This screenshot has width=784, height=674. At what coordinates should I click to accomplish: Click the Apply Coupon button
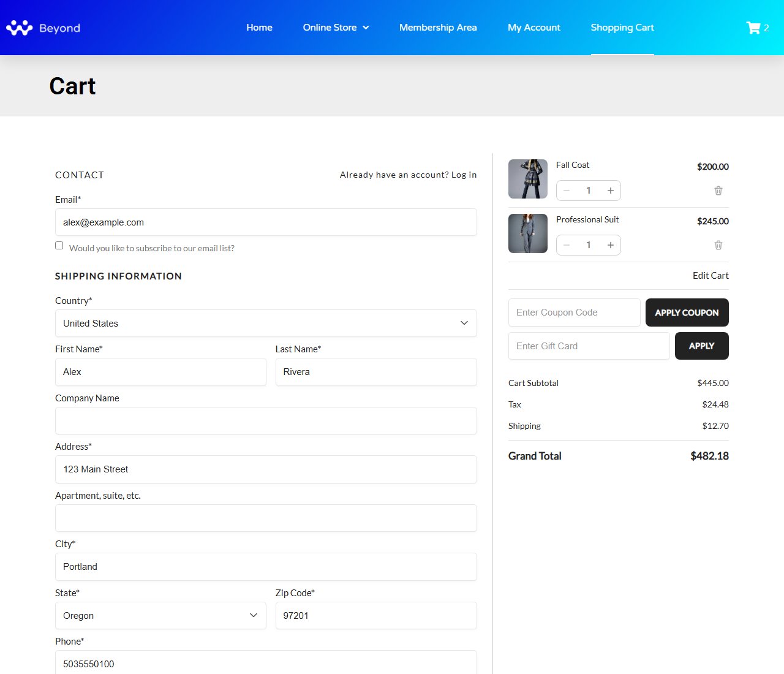687,312
